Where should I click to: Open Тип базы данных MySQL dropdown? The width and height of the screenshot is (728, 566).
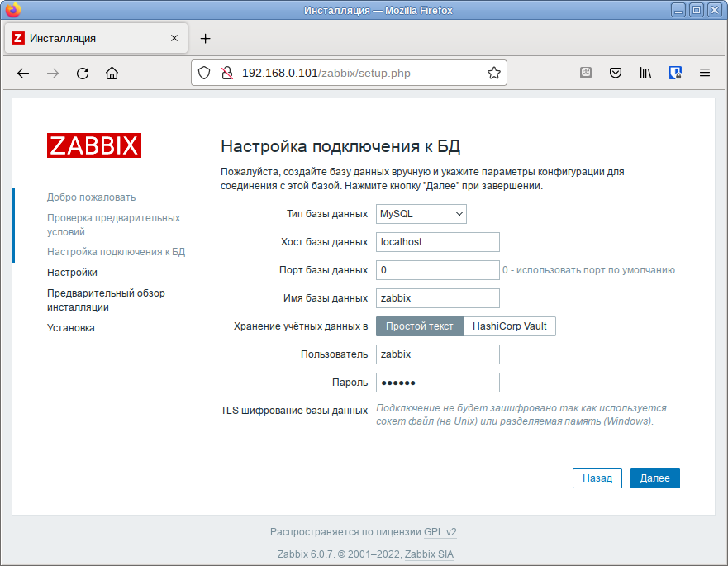pyautogui.click(x=421, y=213)
